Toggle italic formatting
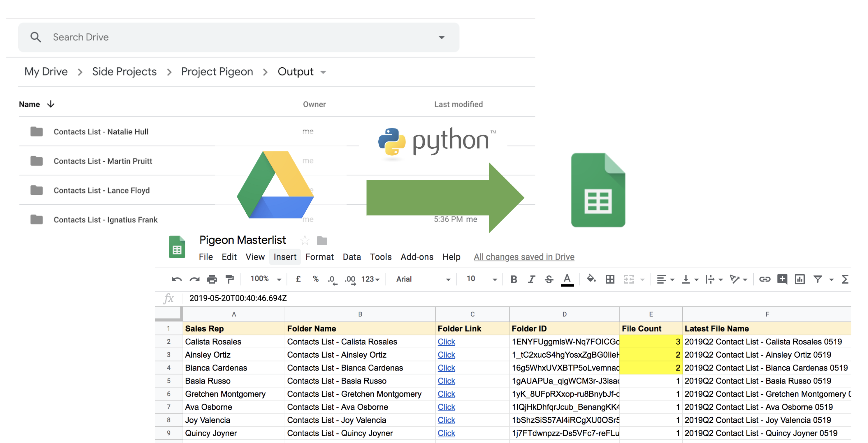Viewport: 868px width, 443px height. [531, 279]
